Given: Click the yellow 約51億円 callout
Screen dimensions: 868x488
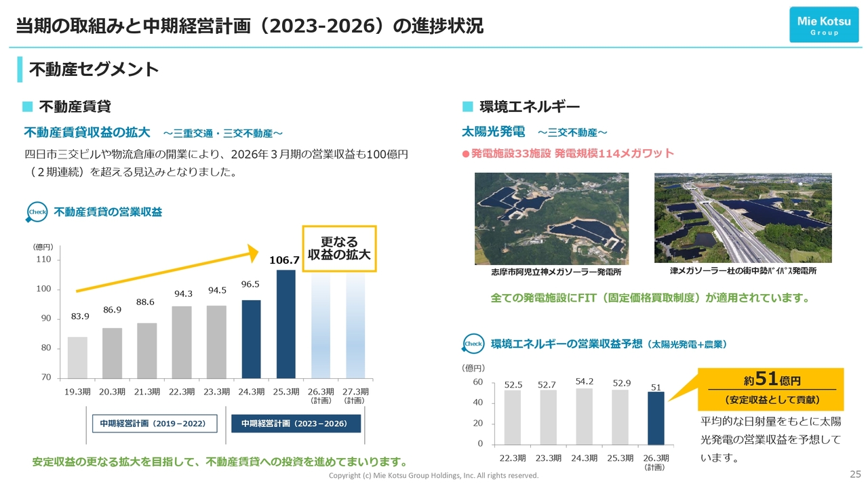Looking at the screenshot, I should pyautogui.click(x=771, y=389).
